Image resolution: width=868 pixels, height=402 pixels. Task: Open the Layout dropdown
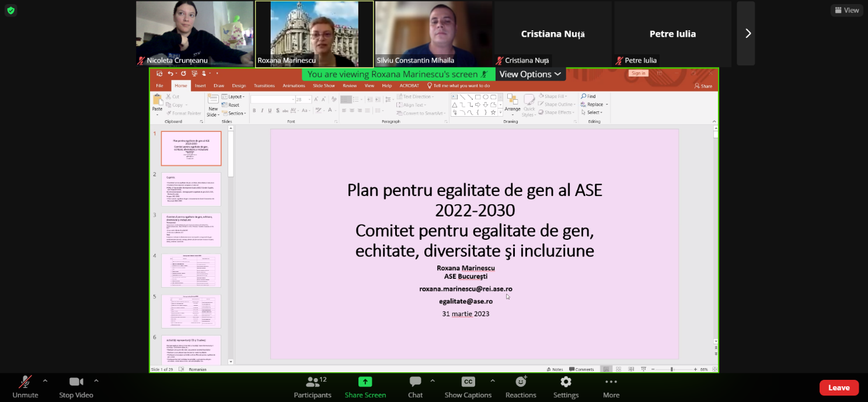coord(233,97)
